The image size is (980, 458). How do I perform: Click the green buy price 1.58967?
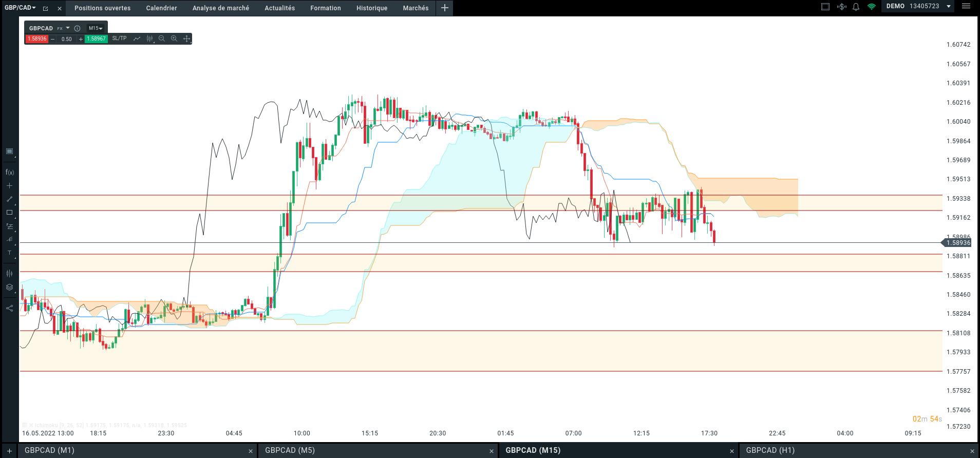[96, 39]
